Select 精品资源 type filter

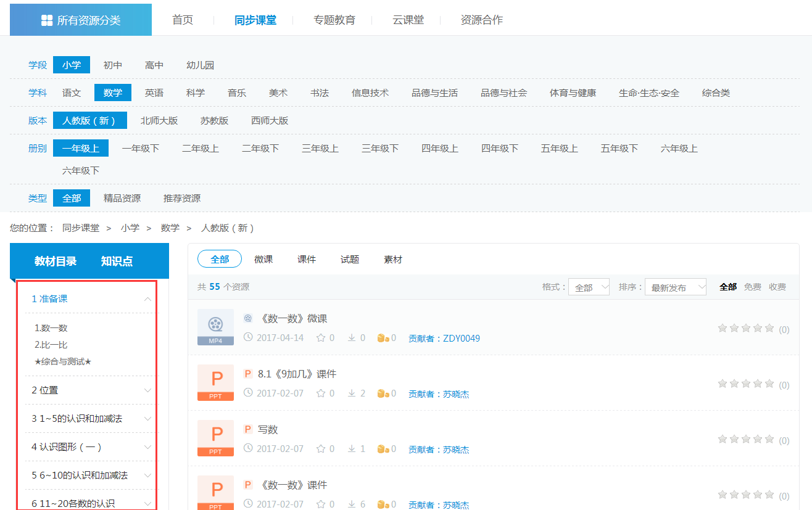122,198
